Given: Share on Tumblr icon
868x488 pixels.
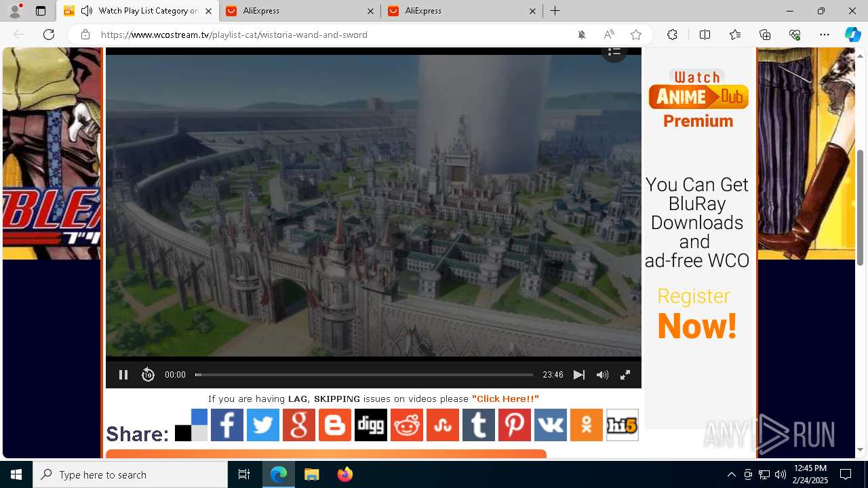Looking at the screenshot, I should [479, 426].
